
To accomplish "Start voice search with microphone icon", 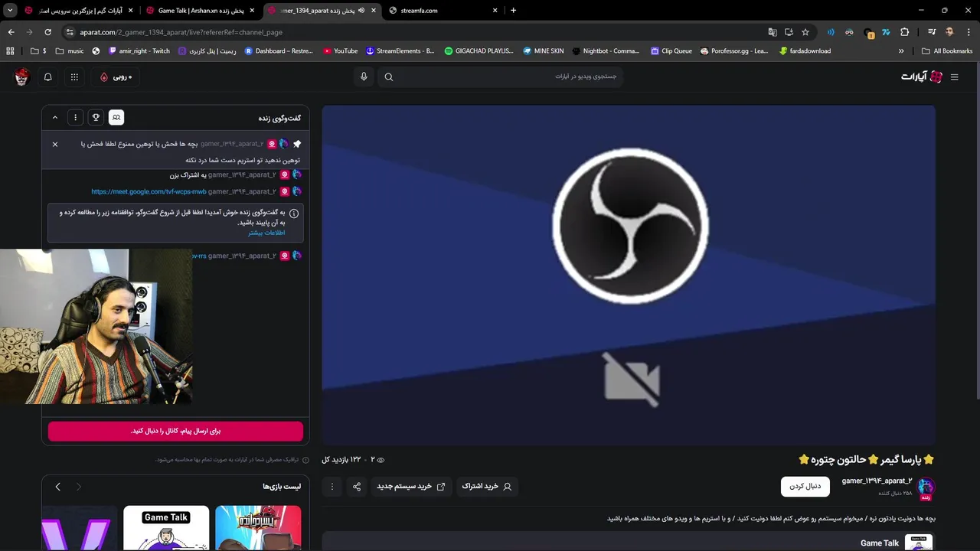I will pos(364,77).
